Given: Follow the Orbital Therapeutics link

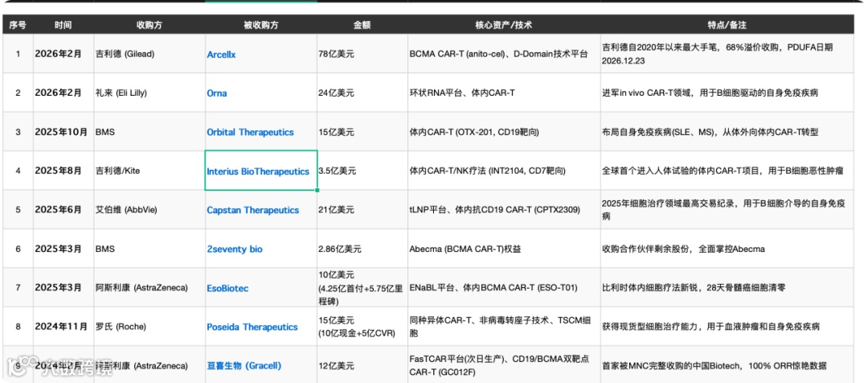Looking at the screenshot, I should coord(250,132).
